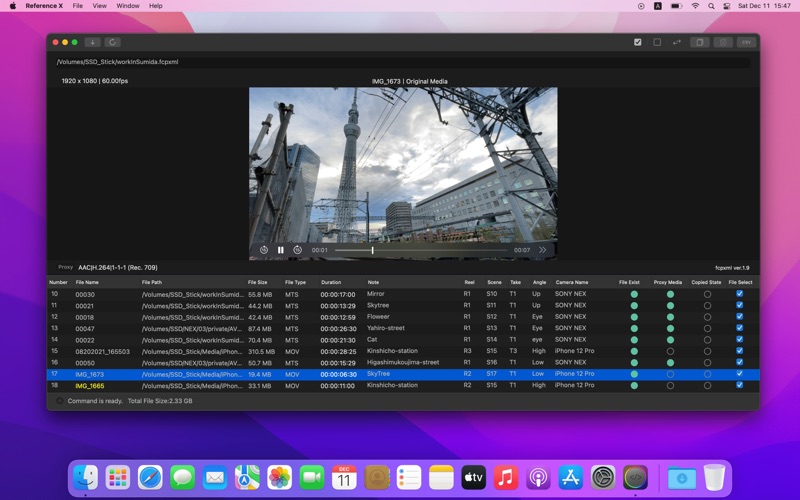Image resolution: width=800 pixels, height=500 pixels.
Task: Open Safari from the dock
Action: coord(150,478)
